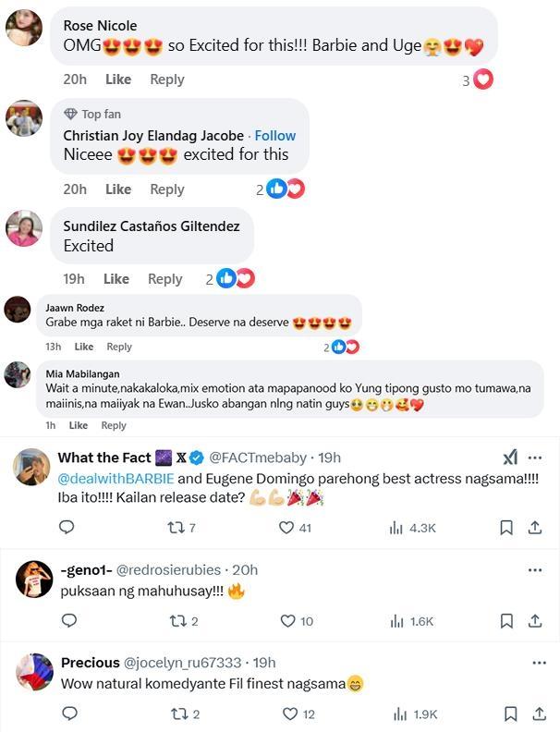Reply icon on What the Fact tweet
The height and width of the screenshot is (732, 560).
[x=67, y=528]
